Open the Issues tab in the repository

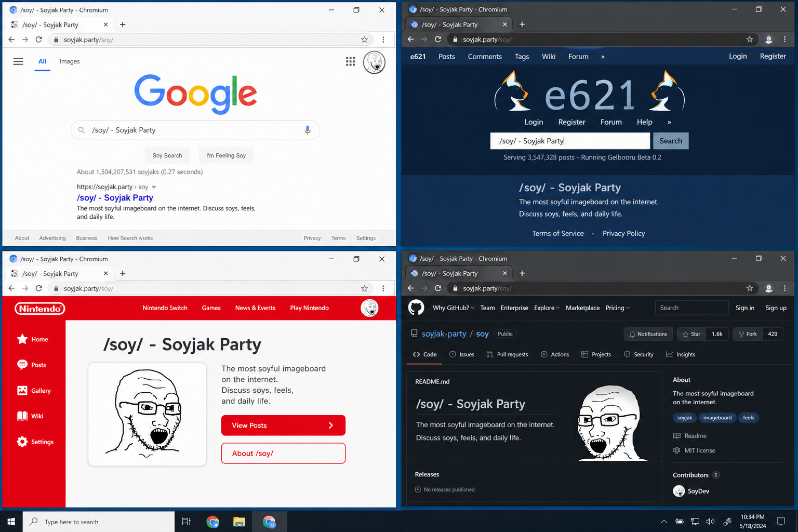tap(461, 354)
